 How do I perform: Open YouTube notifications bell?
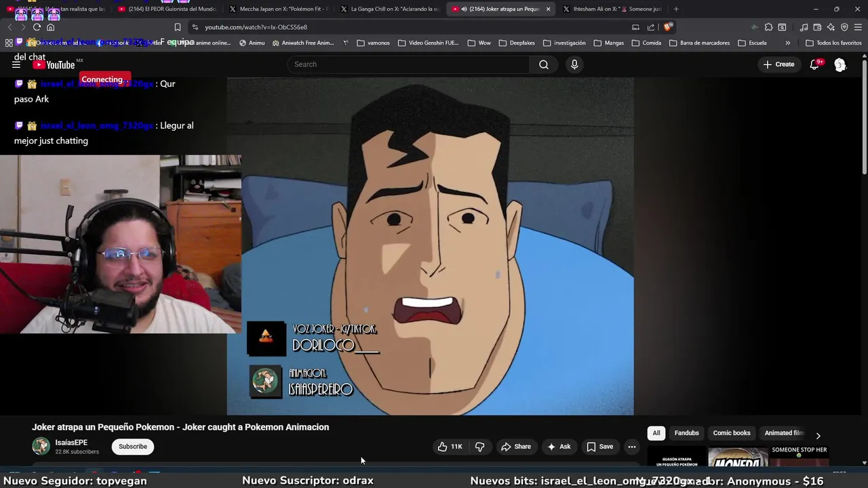click(814, 64)
